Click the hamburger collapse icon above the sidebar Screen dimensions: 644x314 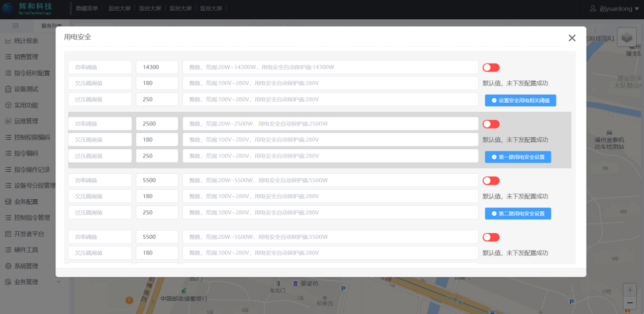point(15,25)
